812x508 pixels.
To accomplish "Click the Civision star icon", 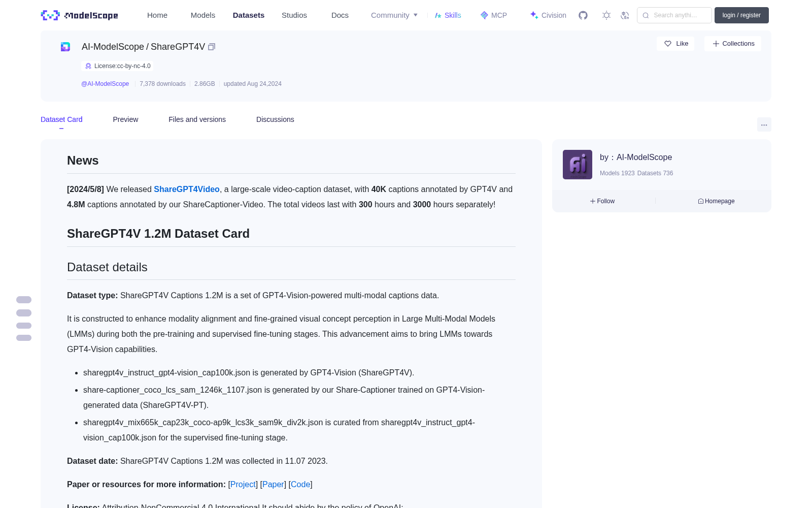I will coord(534,15).
